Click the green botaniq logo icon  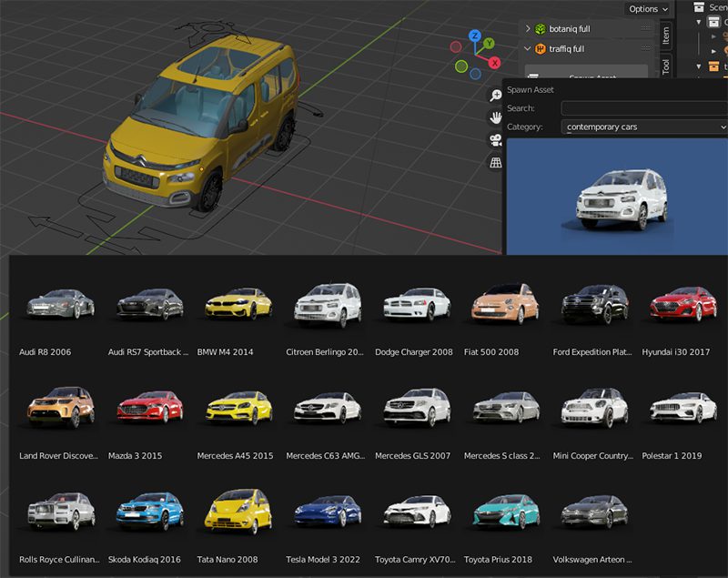[540, 29]
